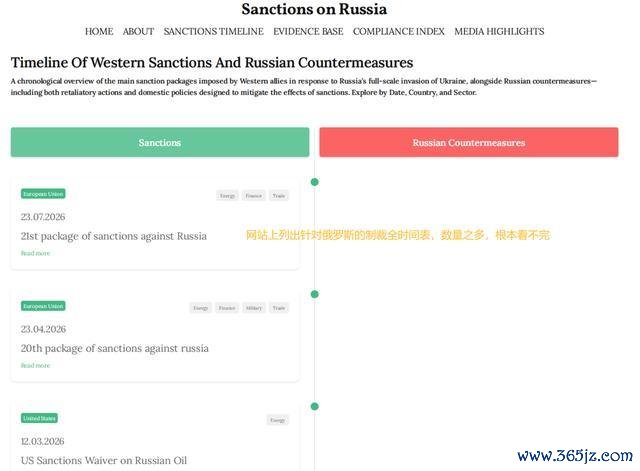Open SANCTIONS TIMELINE in the navigation
640x471 pixels.
(x=213, y=31)
